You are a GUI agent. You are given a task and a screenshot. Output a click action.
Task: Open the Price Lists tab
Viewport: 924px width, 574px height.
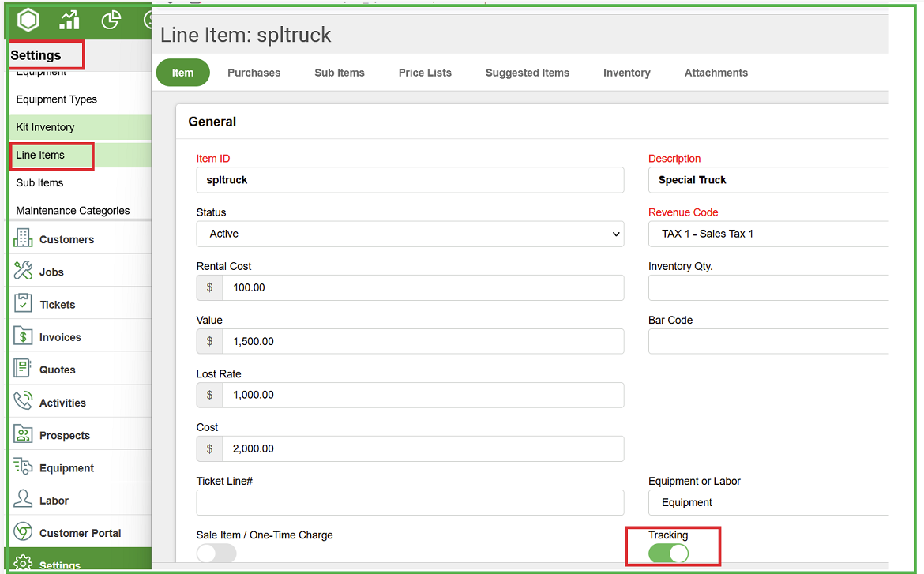coord(425,73)
